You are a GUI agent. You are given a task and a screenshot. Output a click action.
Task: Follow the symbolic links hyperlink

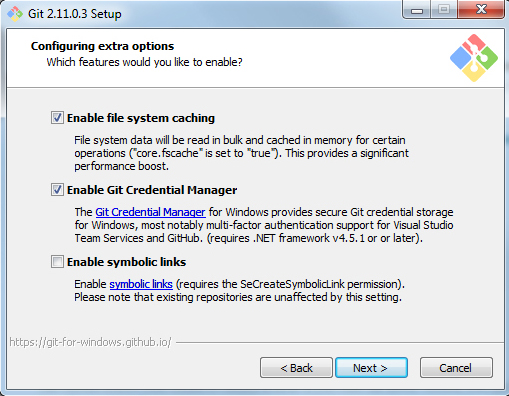coord(141,284)
